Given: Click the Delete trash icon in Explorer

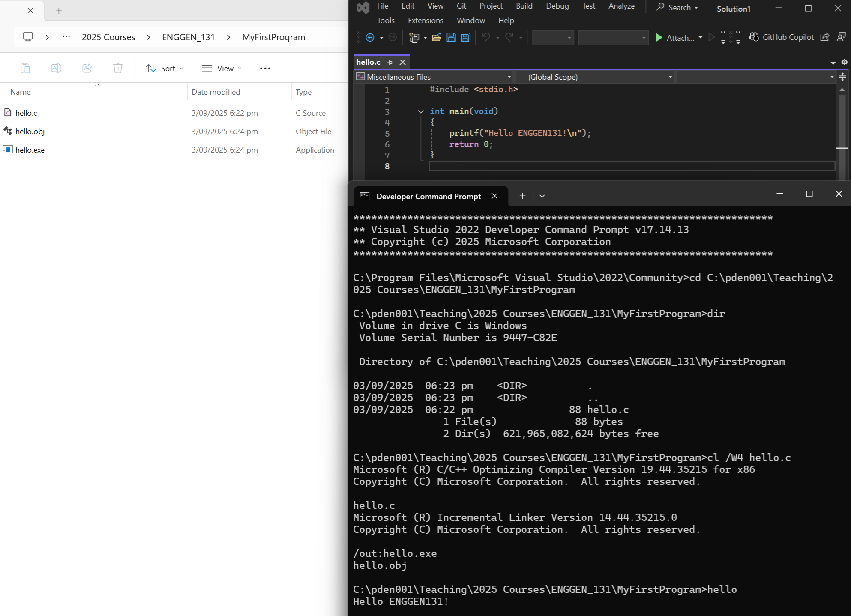Looking at the screenshot, I should tap(118, 68).
